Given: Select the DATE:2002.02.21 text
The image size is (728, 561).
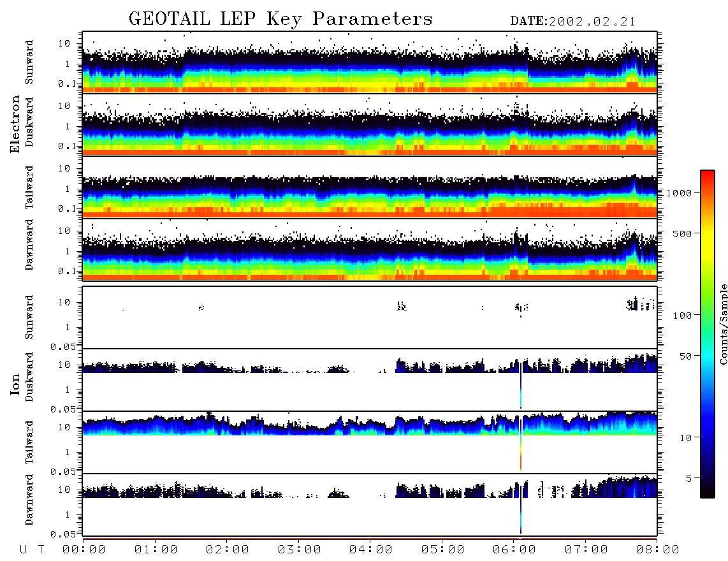Looking at the screenshot, I should [573, 22].
